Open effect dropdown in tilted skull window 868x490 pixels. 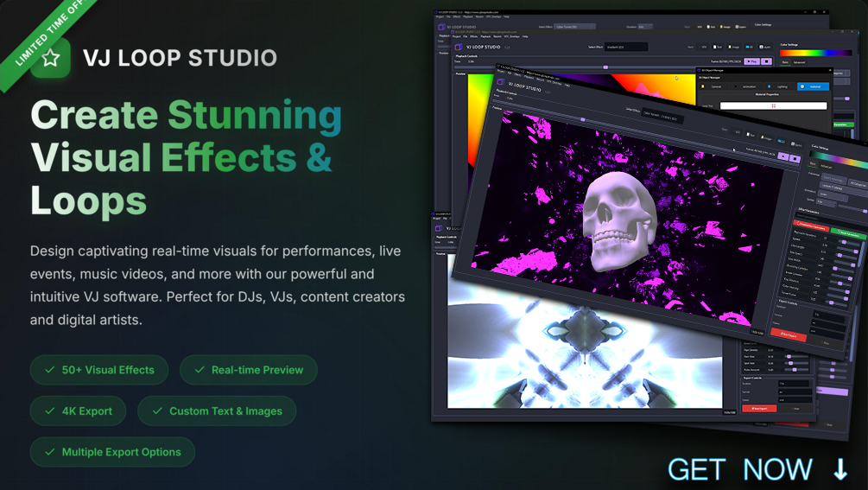pos(662,117)
